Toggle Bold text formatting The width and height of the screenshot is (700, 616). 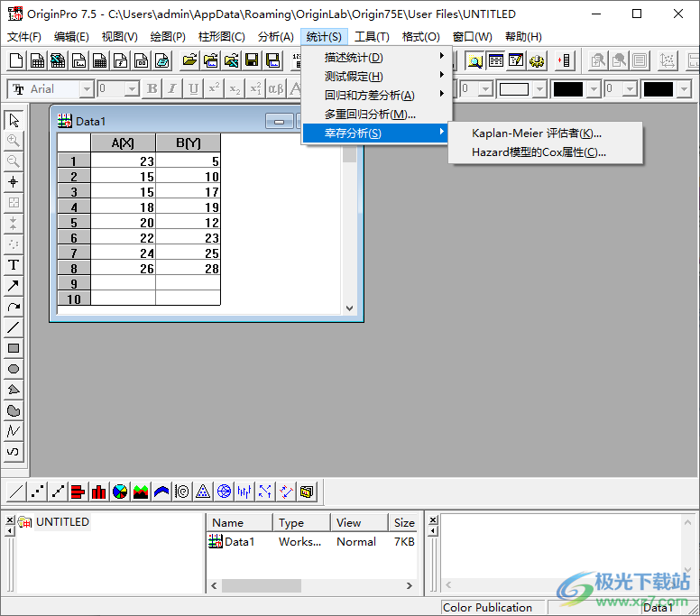click(x=152, y=88)
